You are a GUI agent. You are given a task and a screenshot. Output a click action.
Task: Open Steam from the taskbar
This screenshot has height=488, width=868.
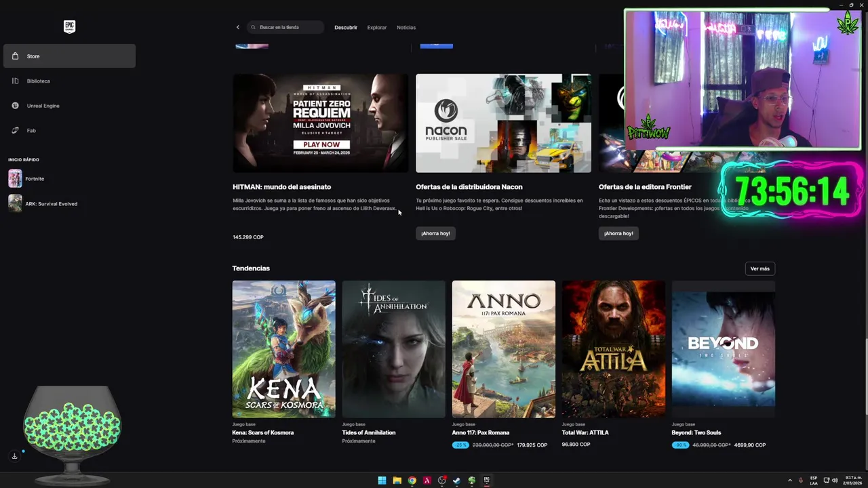456,481
